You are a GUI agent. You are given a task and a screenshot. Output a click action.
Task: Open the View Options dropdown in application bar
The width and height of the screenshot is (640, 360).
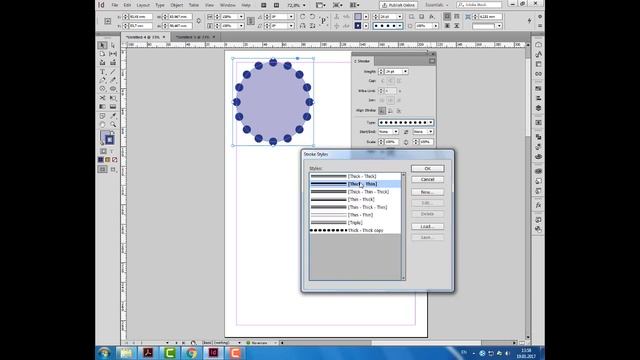[321, 5]
